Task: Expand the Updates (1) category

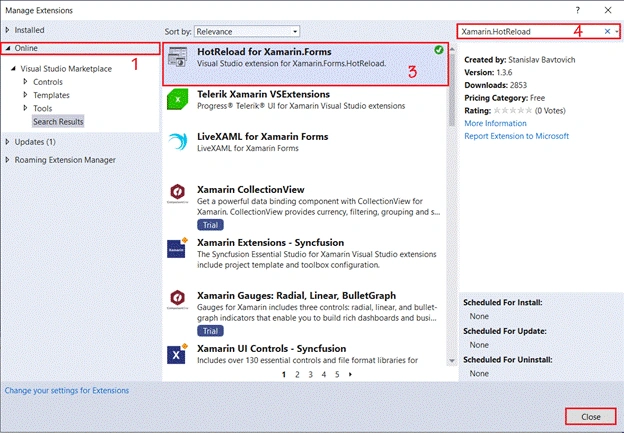Action: (x=8, y=142)
